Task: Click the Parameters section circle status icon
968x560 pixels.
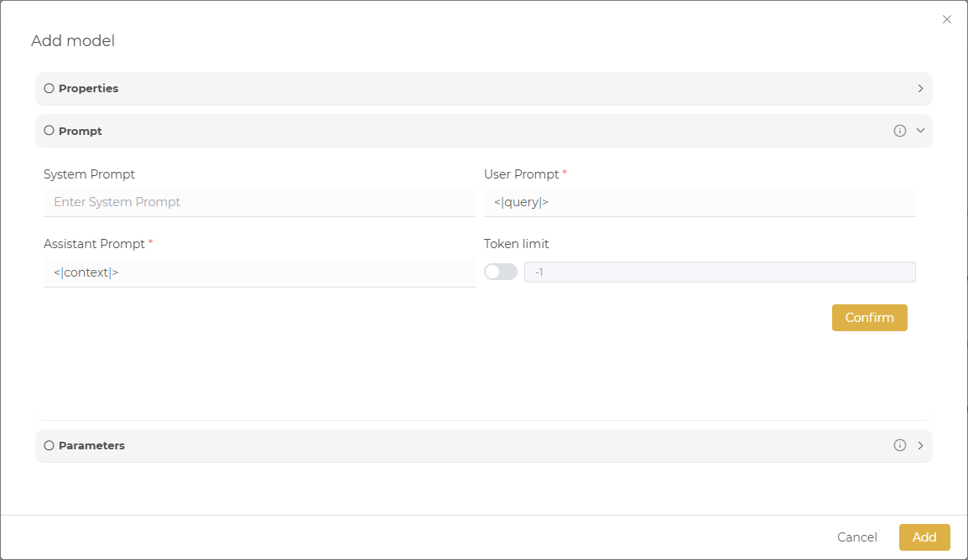Action: tap(49, 445)
